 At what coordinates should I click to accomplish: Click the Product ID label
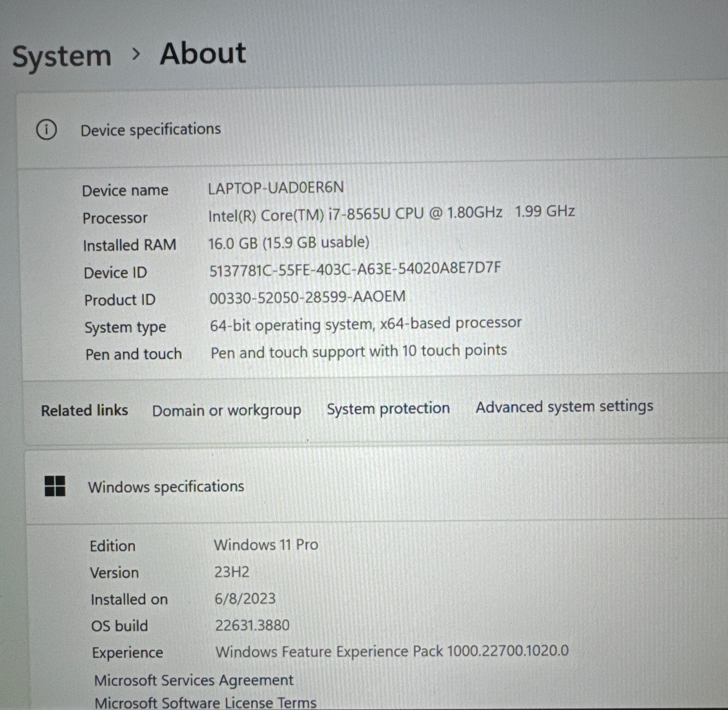click(x=120, y=300)
